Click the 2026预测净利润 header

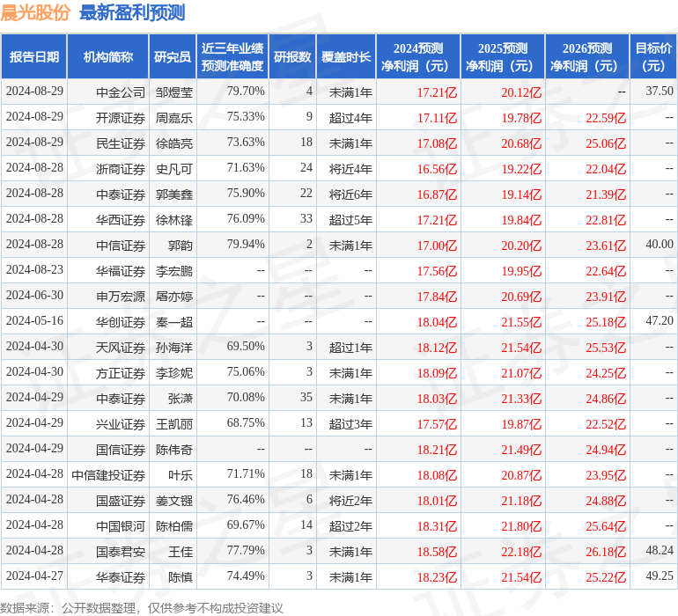[x=587, y=56]
